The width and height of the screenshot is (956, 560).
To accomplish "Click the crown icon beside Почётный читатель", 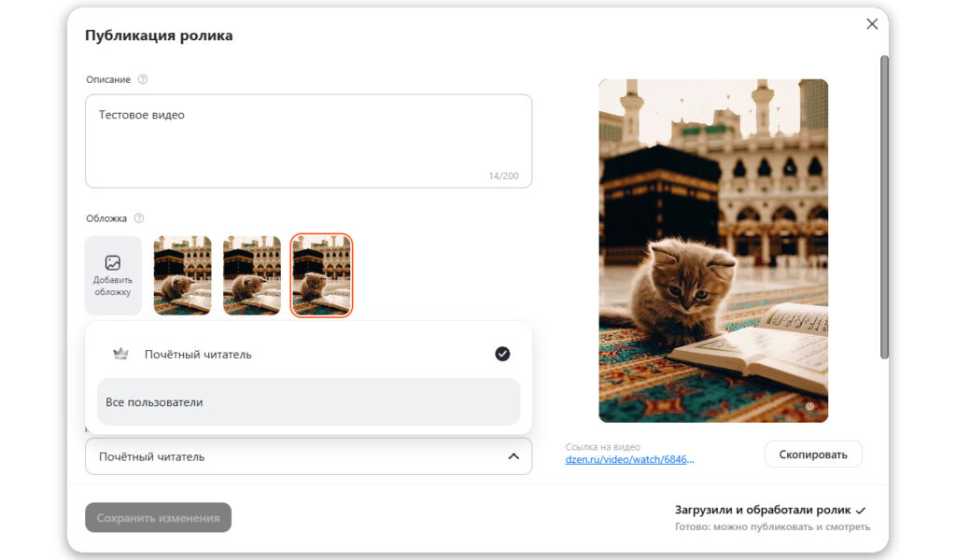I will pos(120,354).
